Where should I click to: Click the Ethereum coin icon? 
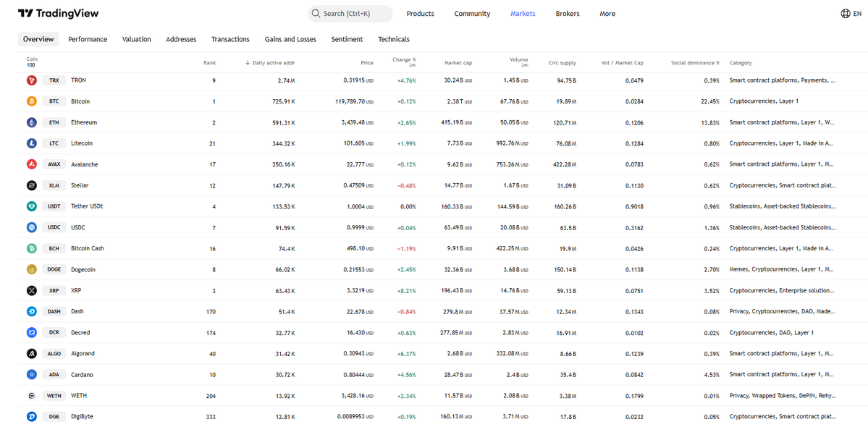32,122
